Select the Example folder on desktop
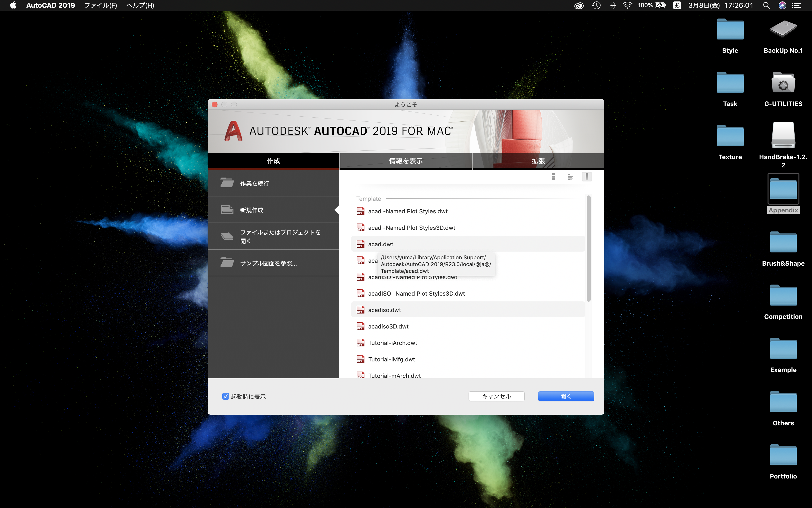 [783, 349]
